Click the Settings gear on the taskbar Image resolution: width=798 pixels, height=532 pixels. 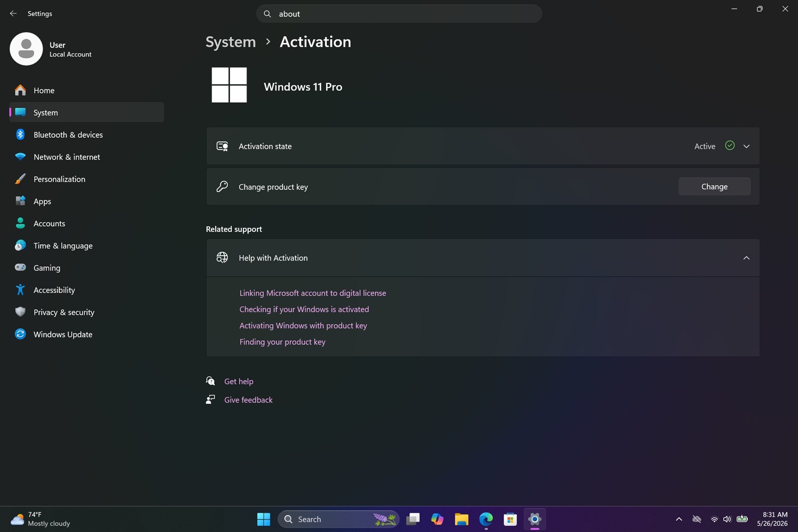coord(534,519)
